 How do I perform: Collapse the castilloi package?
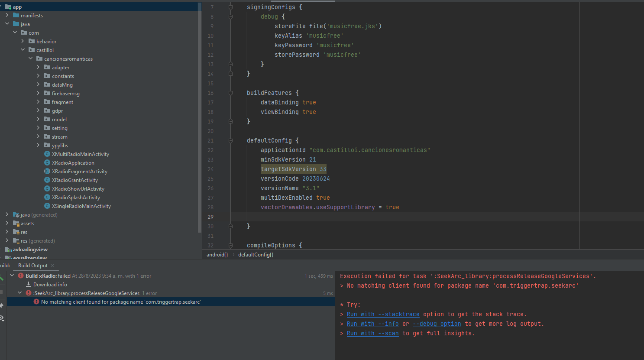coord(23,50)
